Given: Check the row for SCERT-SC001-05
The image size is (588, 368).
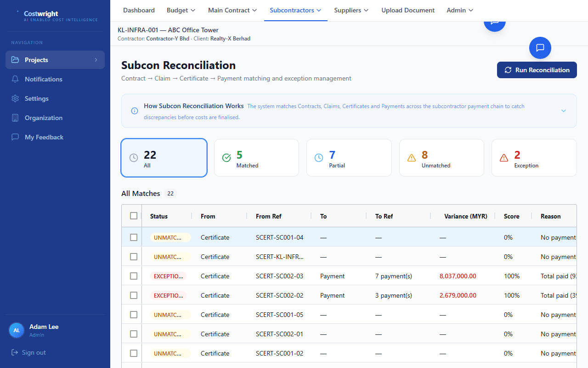Looking at the screenshot, I should coord(134,315).
